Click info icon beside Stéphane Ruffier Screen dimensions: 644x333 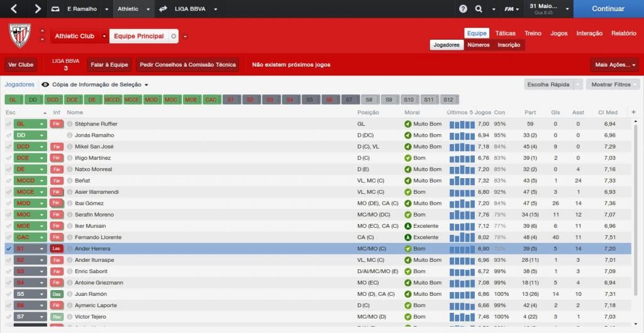[x=70, y=124]
